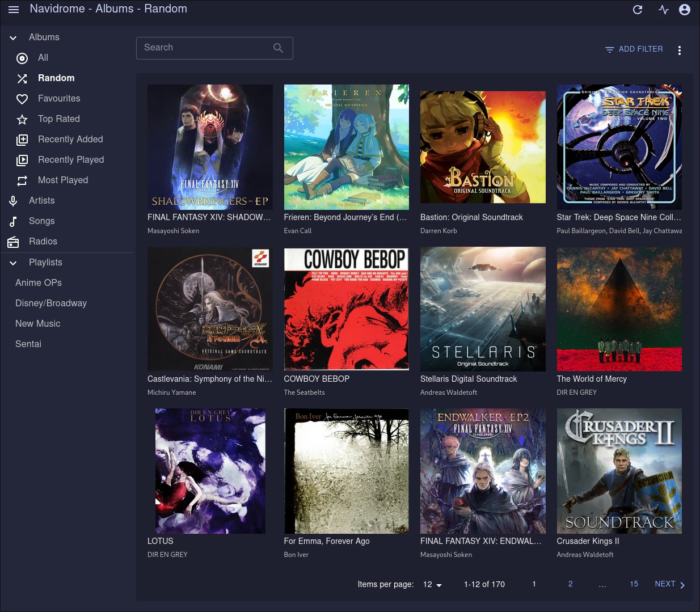The image size is (700, 612).
Task: Click the next page chevron arrow
Action: 682,585
